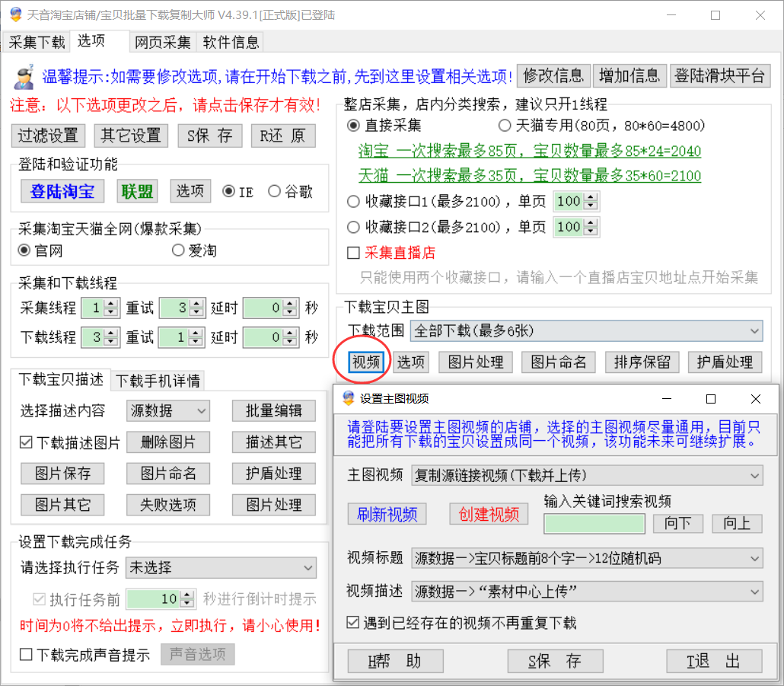Select the 谷歌 browser radio button
The height and width of the screenshot is (686, 784).
[273, 192]
